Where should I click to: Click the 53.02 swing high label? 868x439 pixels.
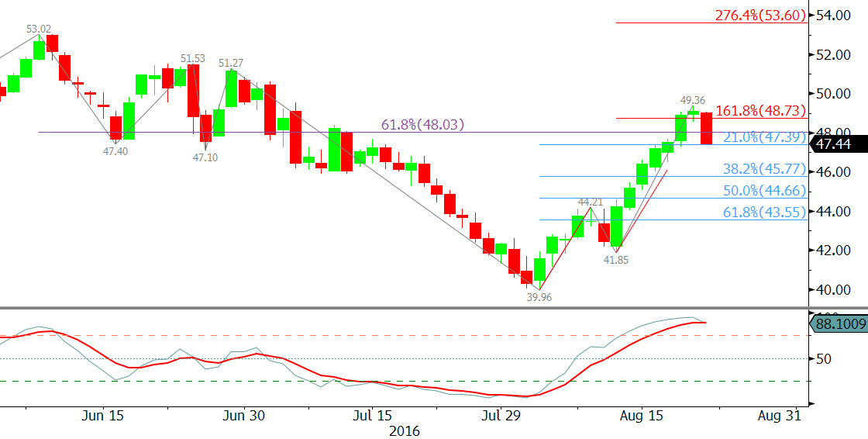[x=40, y=28]
